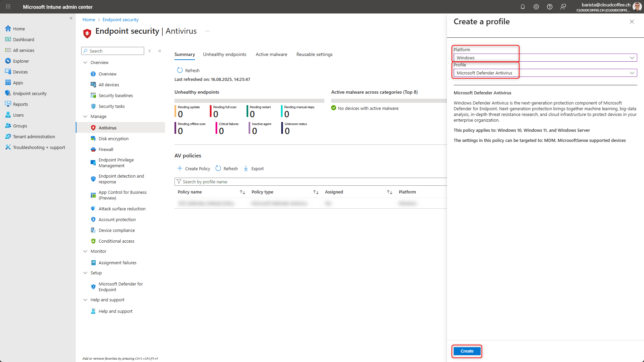
Task: Click the Search by profile name field
Action: coord(310,182)
